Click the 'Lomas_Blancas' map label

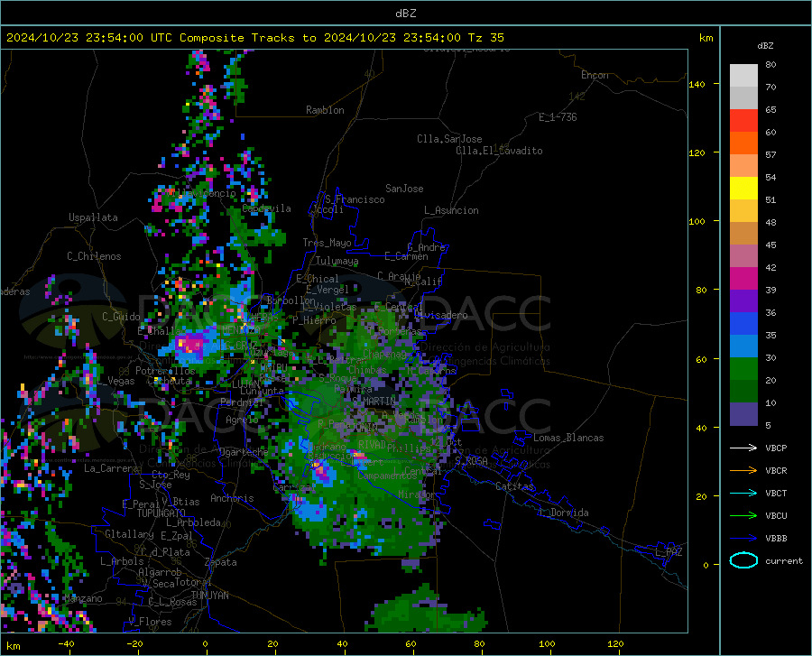[x=568, y=438]
